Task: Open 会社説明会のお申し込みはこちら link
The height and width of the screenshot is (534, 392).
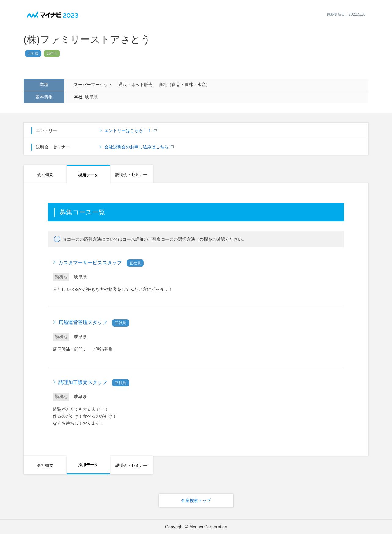Action: click(136, 147)
